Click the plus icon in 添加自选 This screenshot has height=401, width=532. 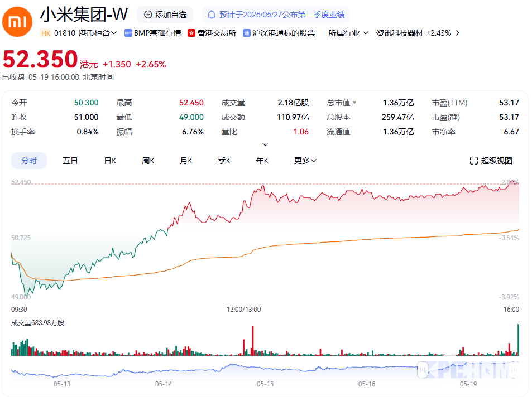148,15
